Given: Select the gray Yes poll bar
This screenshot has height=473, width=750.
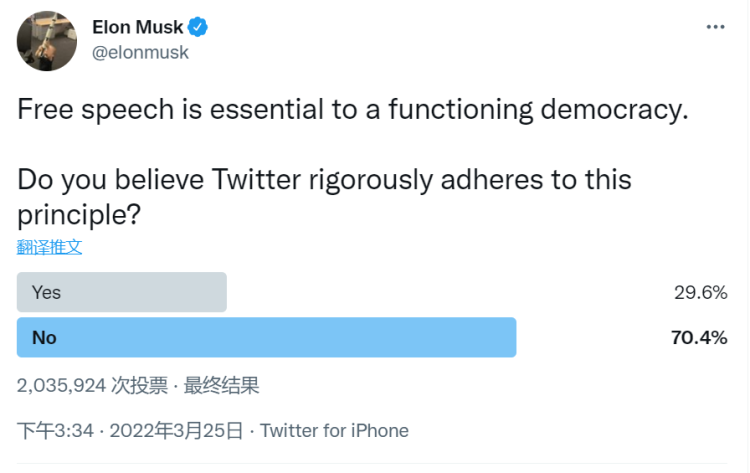Looking at the screenshot, I should click(122, 292).
